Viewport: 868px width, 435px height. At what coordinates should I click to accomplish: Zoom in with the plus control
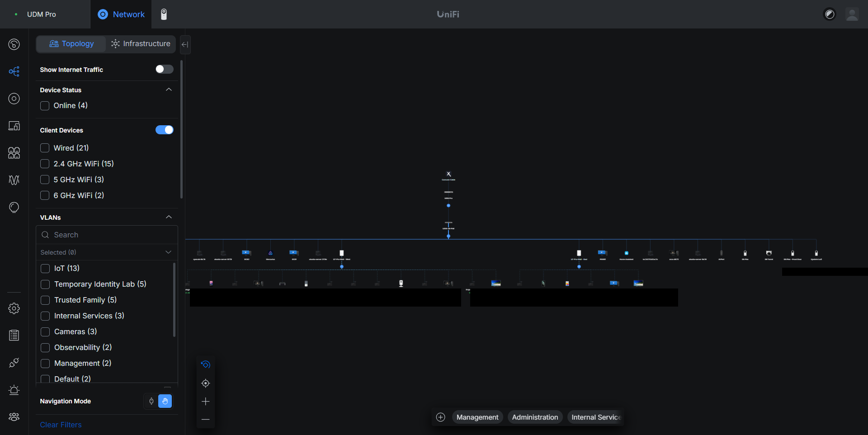tap(206, 402)
